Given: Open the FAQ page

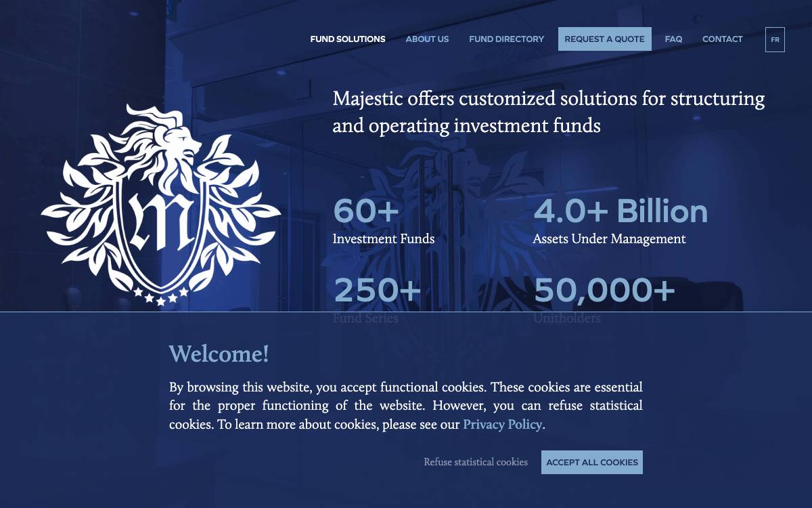Looking at the screenshot, I should point(673,39).
